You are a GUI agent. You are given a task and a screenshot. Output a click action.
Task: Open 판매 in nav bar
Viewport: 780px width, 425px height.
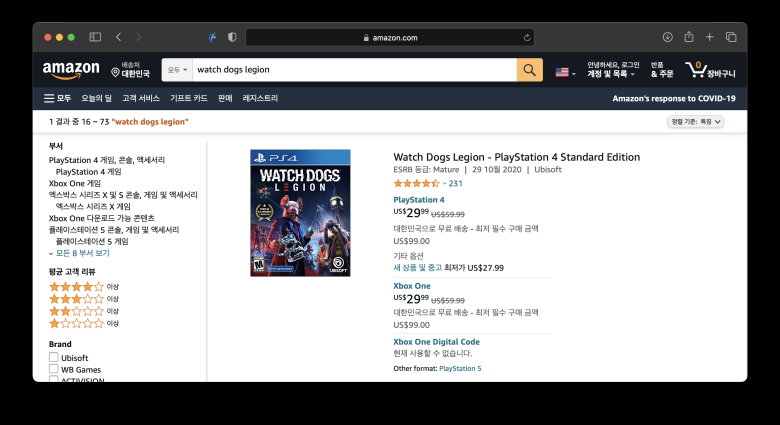coord(225,98)
